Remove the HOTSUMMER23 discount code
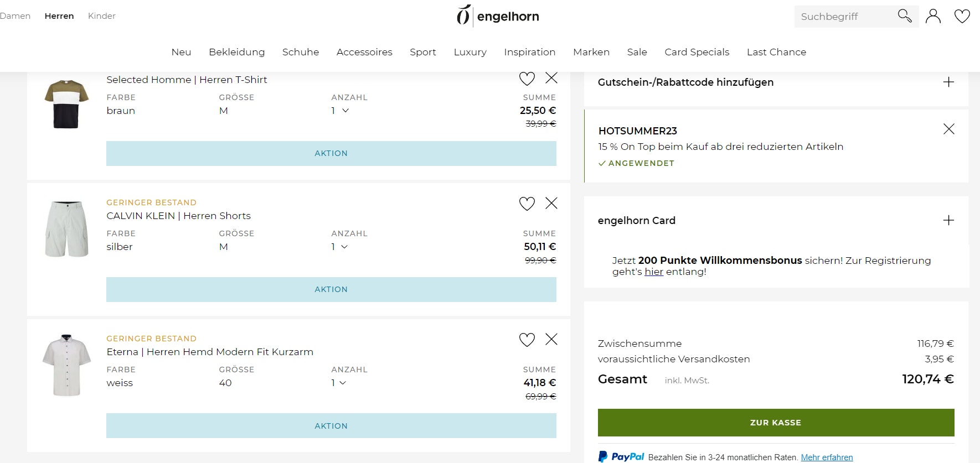 949,129
